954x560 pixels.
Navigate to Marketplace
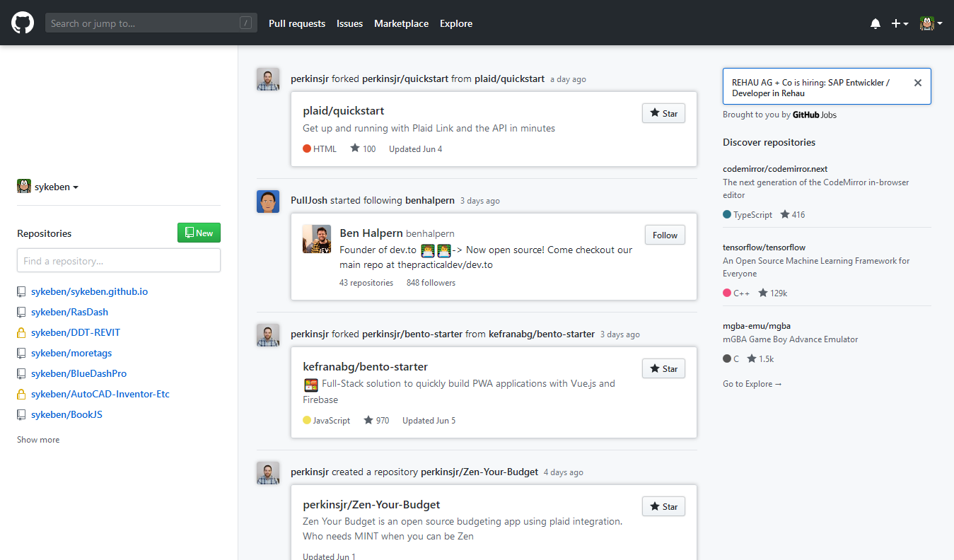point(401,23)
